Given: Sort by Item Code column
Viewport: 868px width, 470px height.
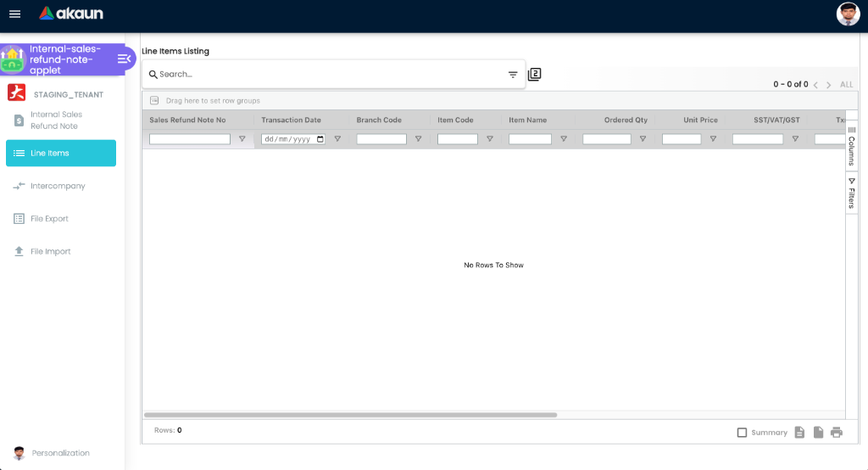Looking at the screenshot, I should click(455, 120).
